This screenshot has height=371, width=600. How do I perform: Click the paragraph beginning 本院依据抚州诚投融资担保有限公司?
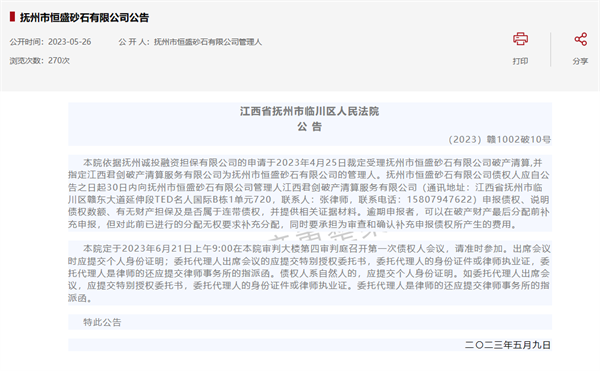[x=310, y=193]
